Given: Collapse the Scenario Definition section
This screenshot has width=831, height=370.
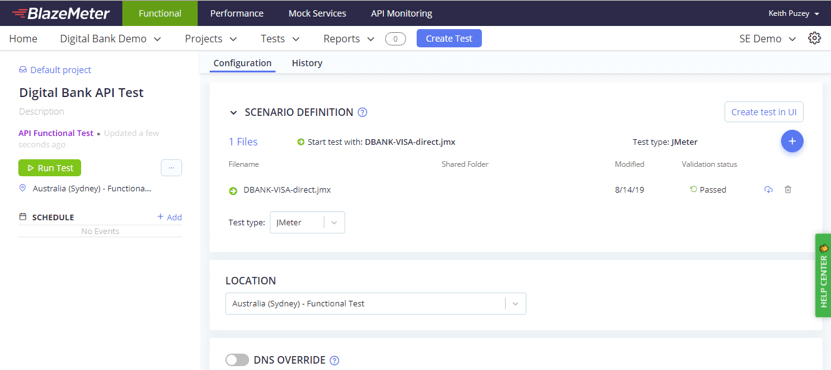Looking at the screenshot, I should tap(233, 112).
